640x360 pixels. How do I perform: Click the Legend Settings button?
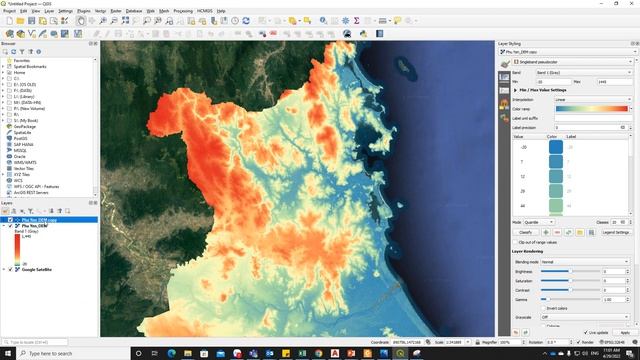click(616, 232)
